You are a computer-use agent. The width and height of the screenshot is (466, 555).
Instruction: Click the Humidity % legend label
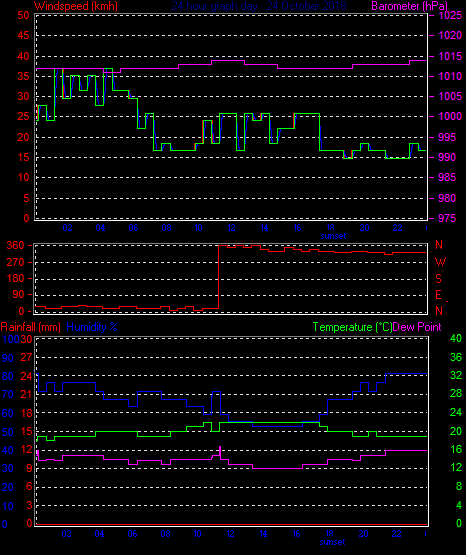point(92,327)
